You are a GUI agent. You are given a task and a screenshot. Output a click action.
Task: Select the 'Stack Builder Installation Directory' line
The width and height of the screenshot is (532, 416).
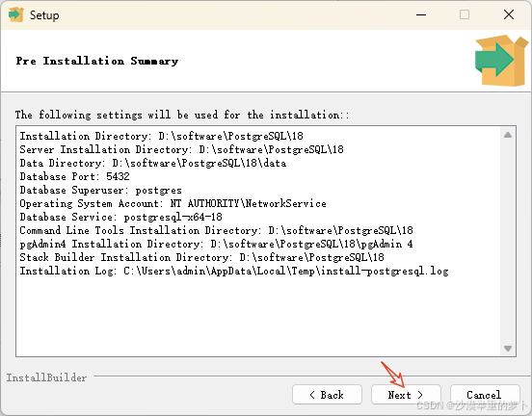201,257
